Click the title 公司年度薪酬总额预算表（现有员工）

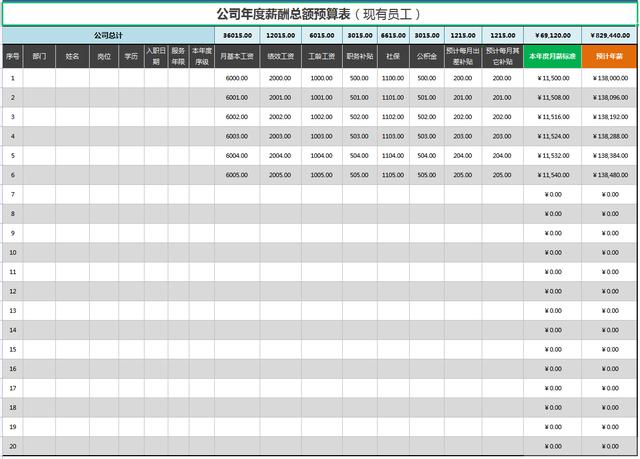(x=319, y=15)
